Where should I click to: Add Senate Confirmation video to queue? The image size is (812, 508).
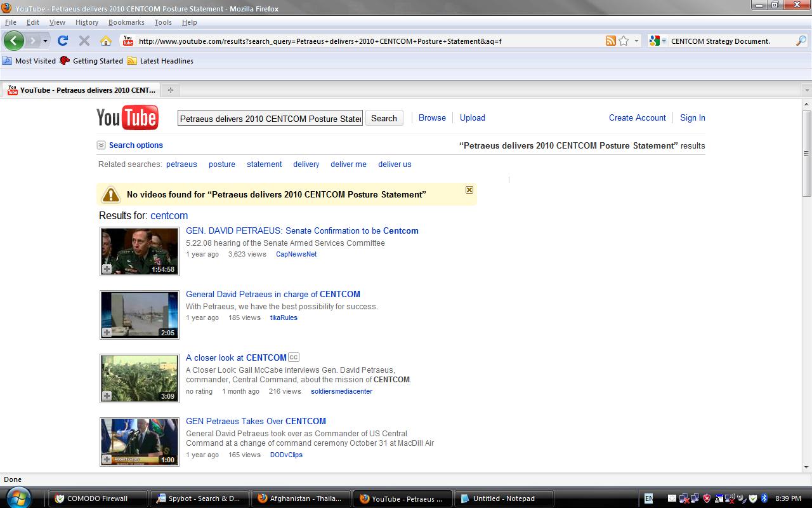(107, 269)
